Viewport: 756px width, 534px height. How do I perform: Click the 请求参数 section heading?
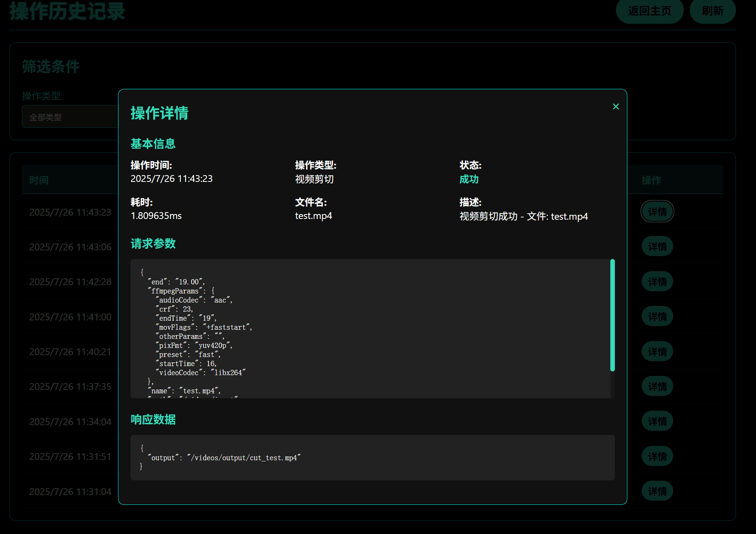tap(153, 244)
